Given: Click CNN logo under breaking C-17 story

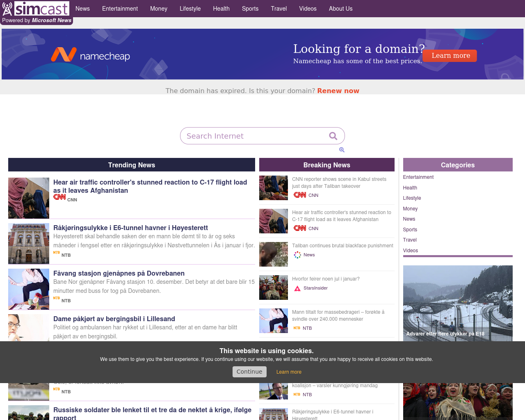Looking at the screenshot, I should click(300, 228).
